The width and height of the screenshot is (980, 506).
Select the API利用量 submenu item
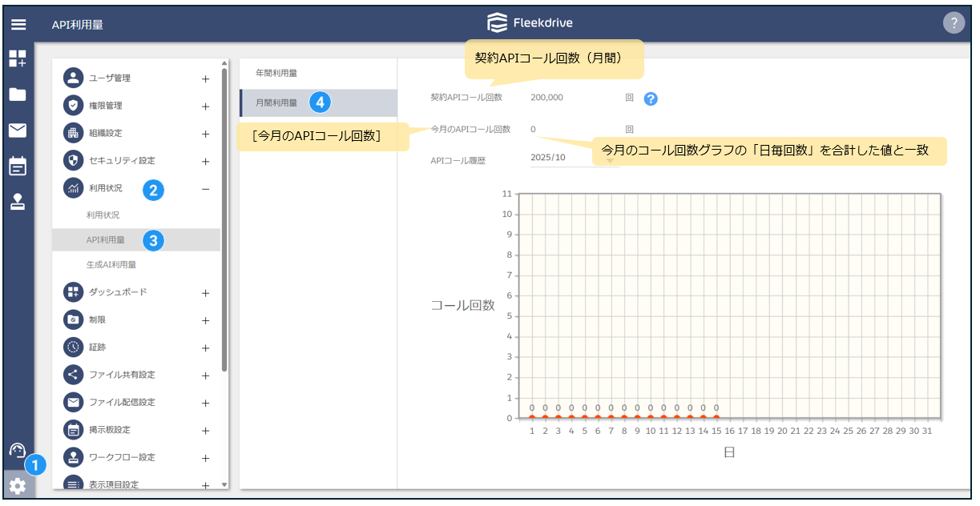tap(106, 239)
